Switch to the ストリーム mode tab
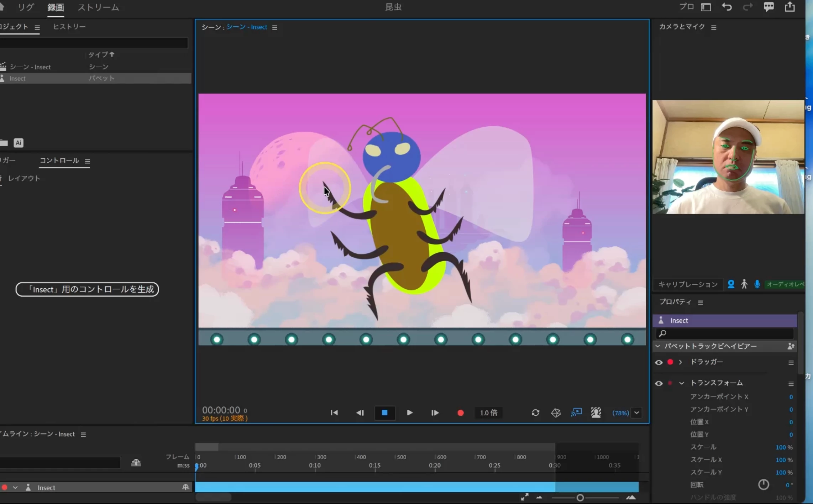Viewport: 813px width, 504px height. (98, 7)
